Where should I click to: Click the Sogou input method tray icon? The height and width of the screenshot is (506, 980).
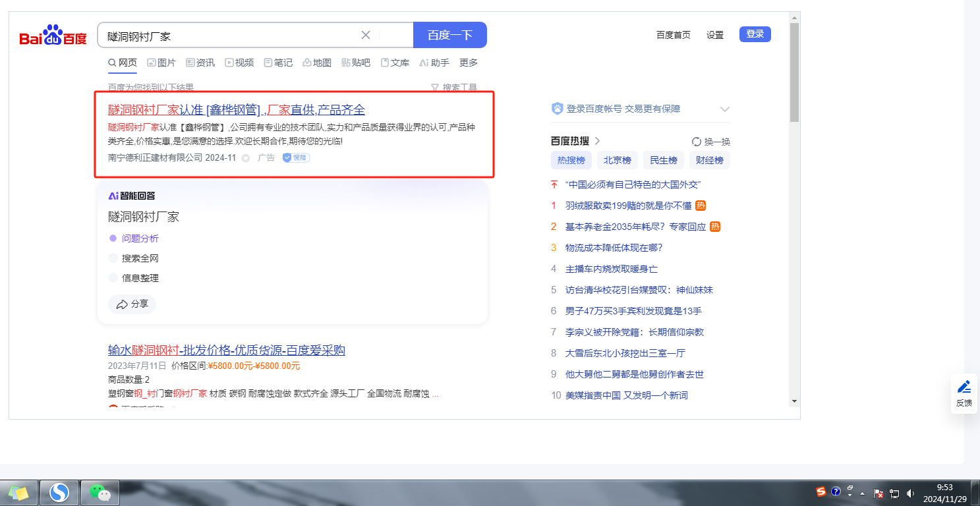click(x=821, y=491)
